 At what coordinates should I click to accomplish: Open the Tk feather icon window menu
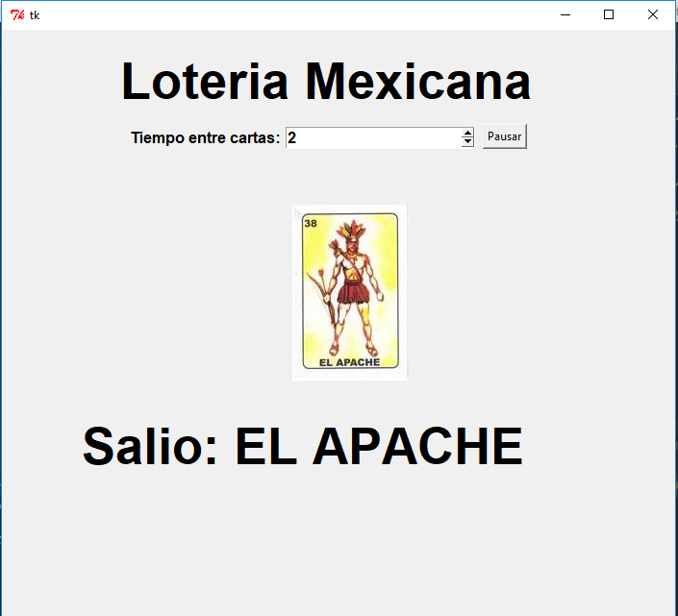tap(17, 15)
